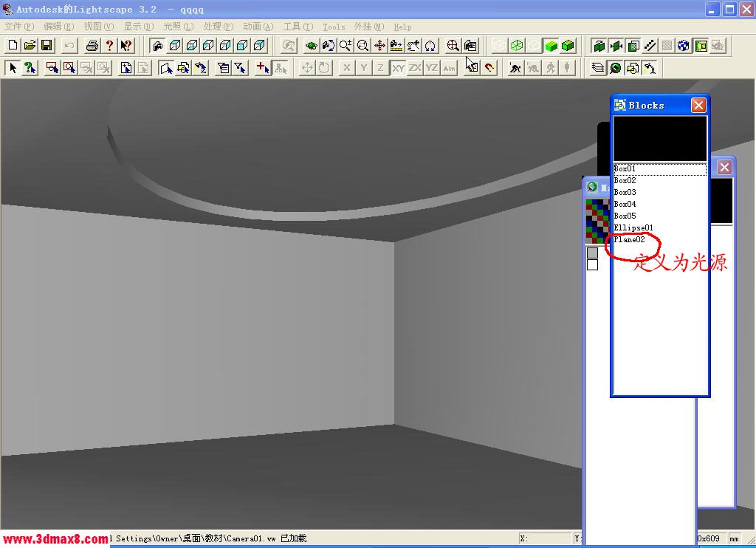
Task: Enable luminaire selection mode
Action: click(200, 67)
